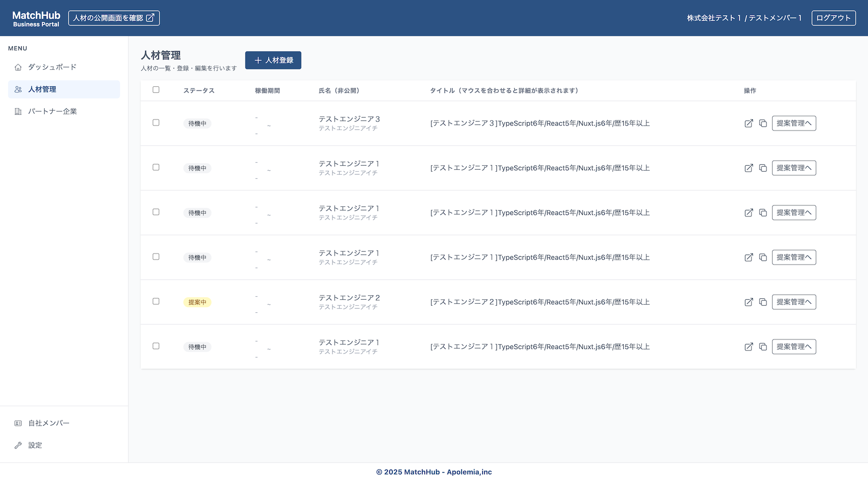Click the 設定 wrench icon
Screen dimensions: 868x481
(x=18, y=445)
